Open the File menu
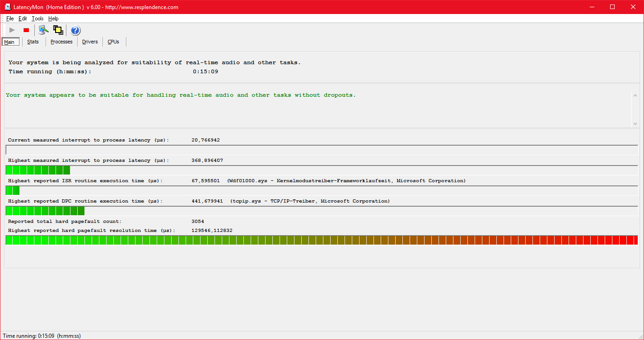Viewport: 644px width, 340px height. click(10, 19)
